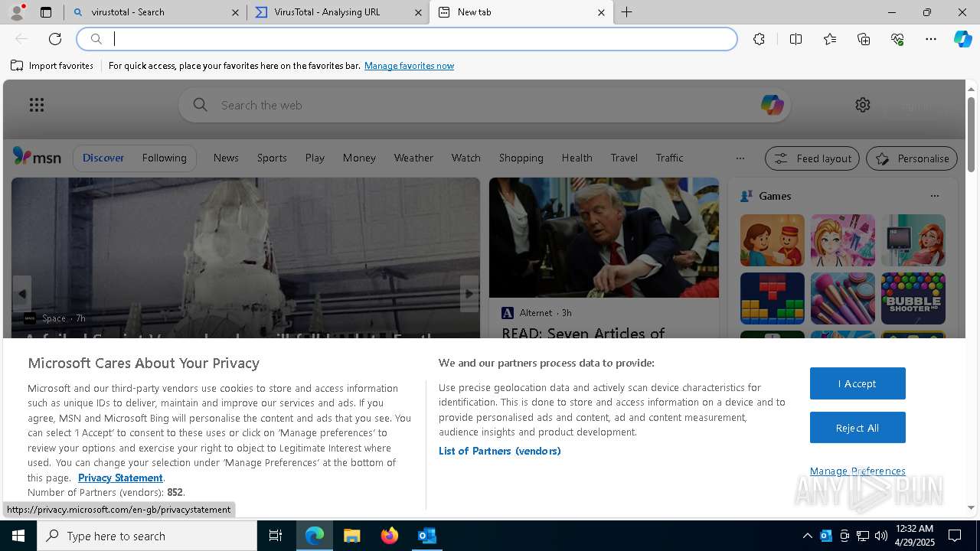This screenshot has height=551, width=980.
Task: Open File Explorer from taskbar
Action: 351,536
